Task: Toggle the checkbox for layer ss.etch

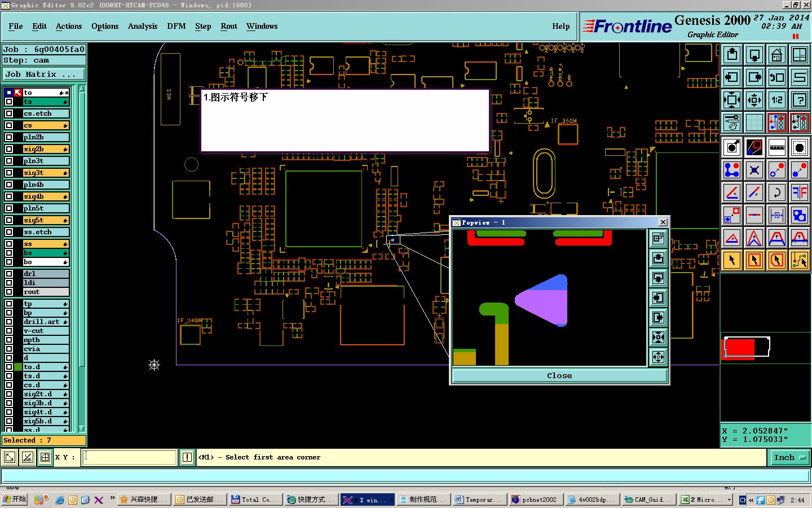Action: (9, 232)
